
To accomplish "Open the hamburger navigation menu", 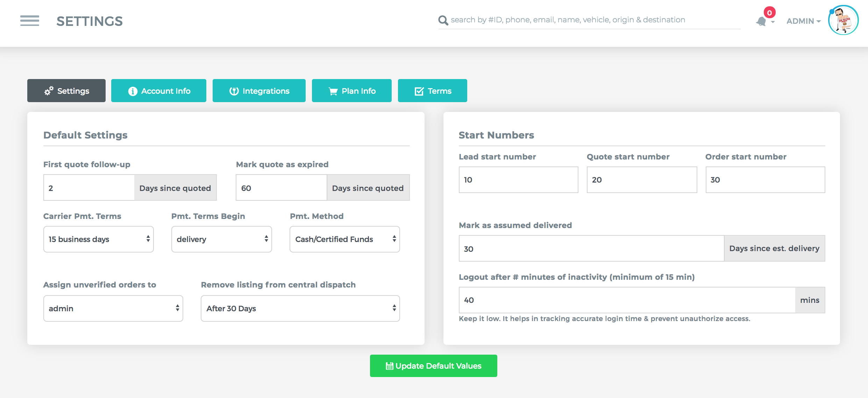I will click(30, 21).
